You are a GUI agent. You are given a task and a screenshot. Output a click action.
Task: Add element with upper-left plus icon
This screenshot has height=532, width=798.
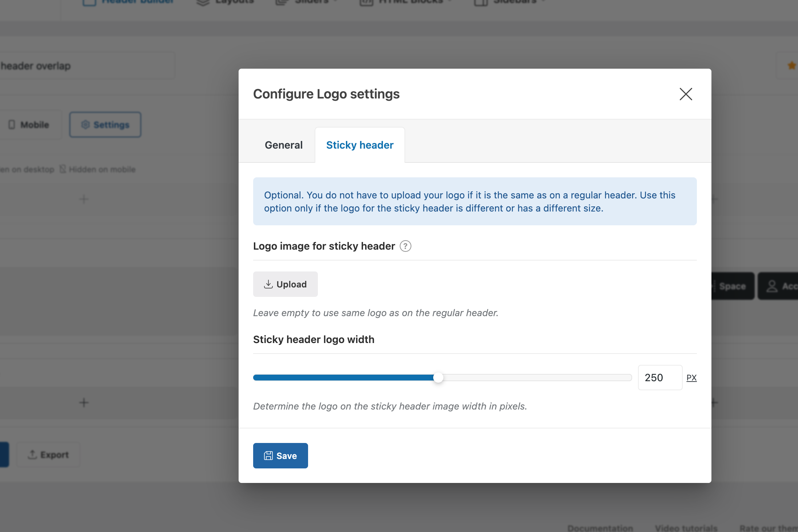click(84, 199)
